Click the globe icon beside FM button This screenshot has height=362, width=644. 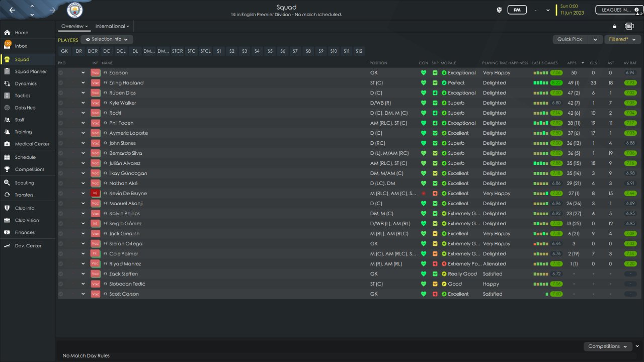tap(500, 10)
